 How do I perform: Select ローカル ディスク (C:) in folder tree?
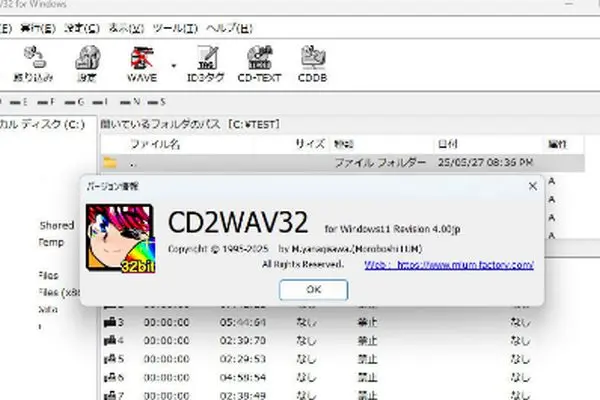click(x=42, y=124)
